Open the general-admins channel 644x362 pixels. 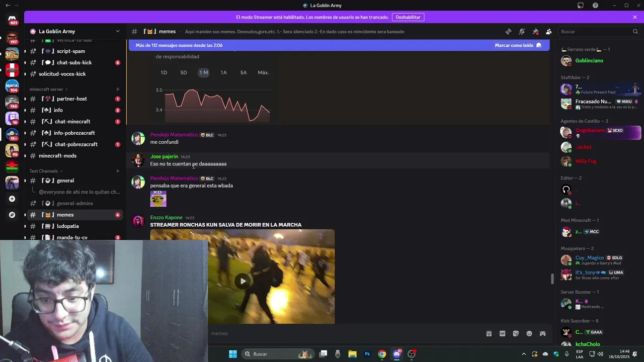pos(75,204)
